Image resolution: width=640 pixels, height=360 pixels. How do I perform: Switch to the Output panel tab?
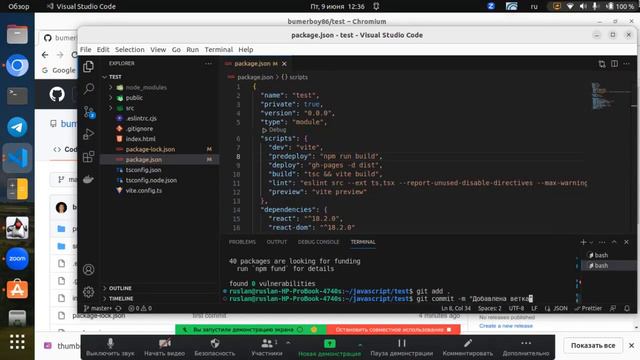pos(277,242)
